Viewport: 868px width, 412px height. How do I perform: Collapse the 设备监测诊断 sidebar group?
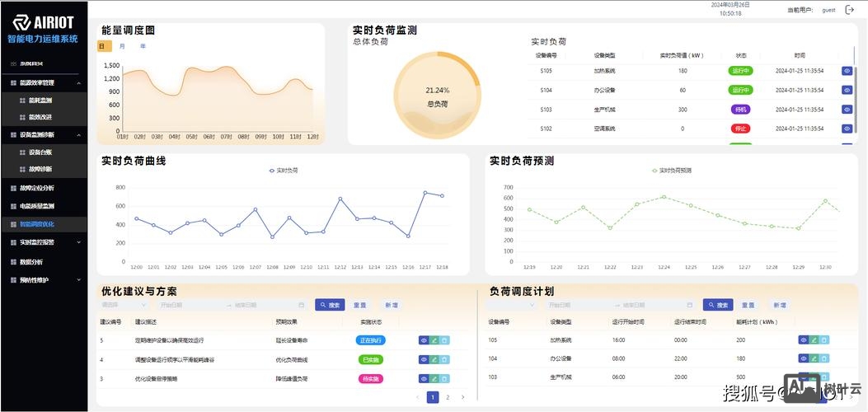78,135
